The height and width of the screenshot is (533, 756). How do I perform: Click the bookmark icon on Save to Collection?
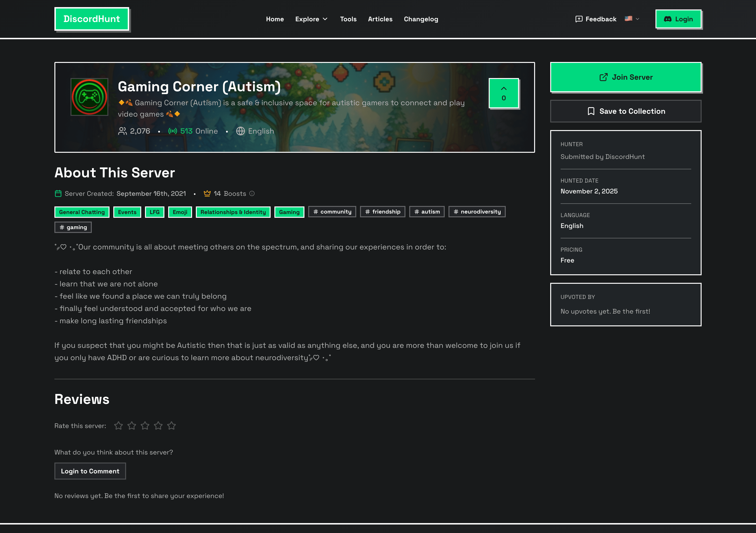[591, 111]
